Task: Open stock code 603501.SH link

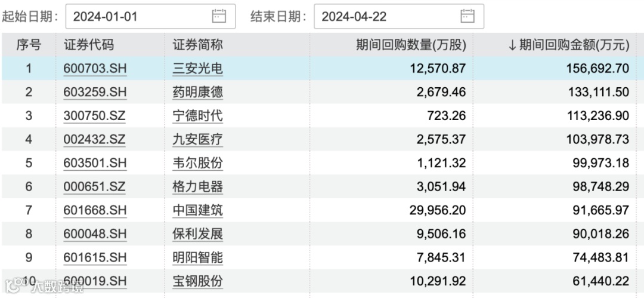Action: point(95,163)
